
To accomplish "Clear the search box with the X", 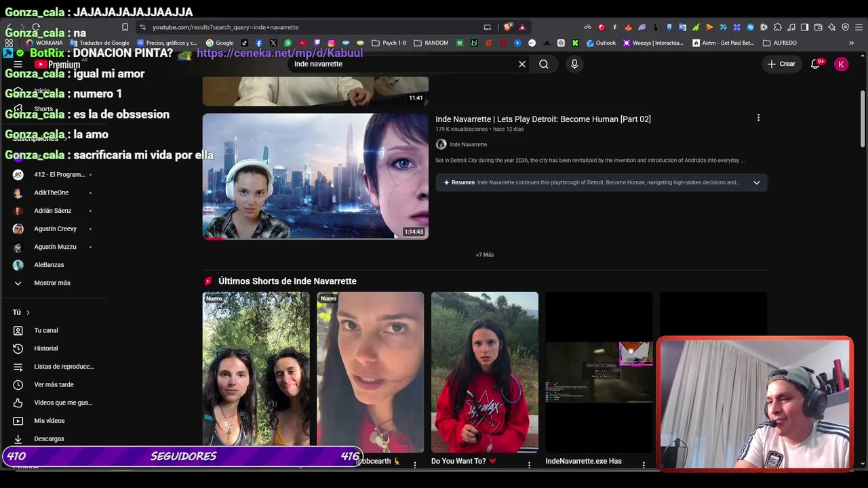I will [x=522, y=64].
